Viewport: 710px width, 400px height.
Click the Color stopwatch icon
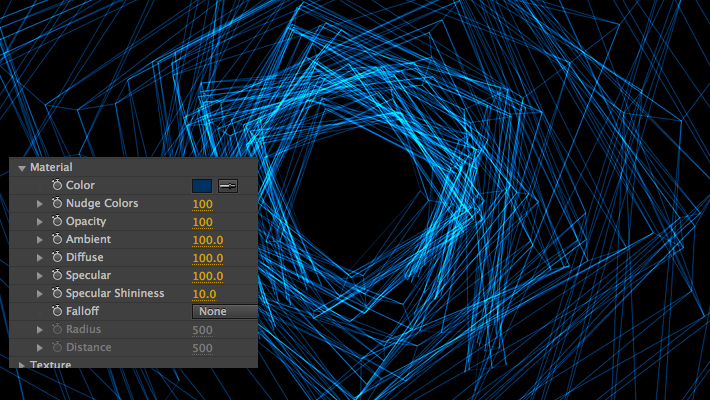click(57, 186)
